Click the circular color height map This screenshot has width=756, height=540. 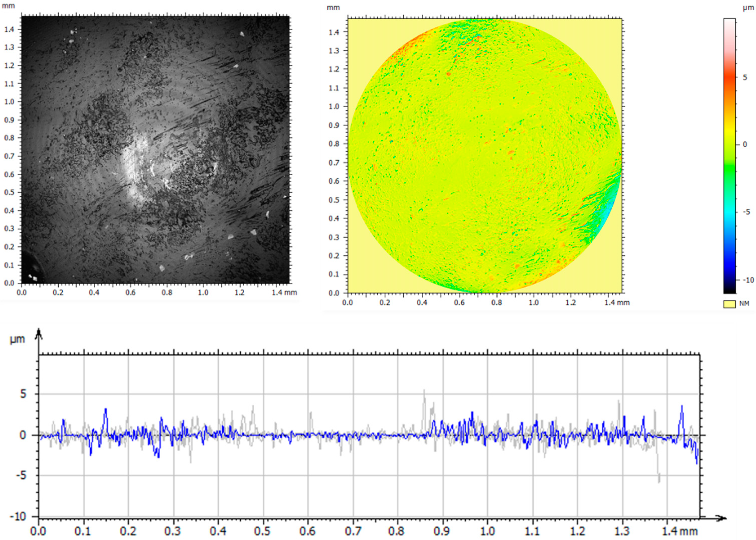coord(485,156)
